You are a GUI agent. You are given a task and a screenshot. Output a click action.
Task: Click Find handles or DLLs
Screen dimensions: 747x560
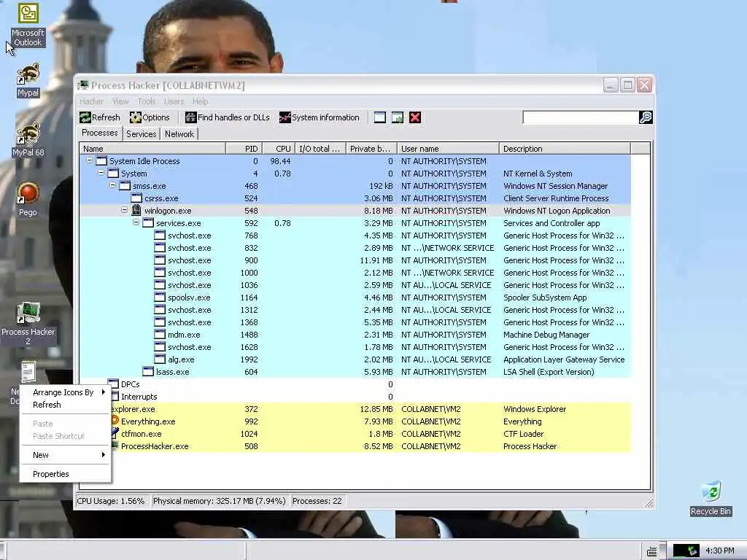(228, 117)
